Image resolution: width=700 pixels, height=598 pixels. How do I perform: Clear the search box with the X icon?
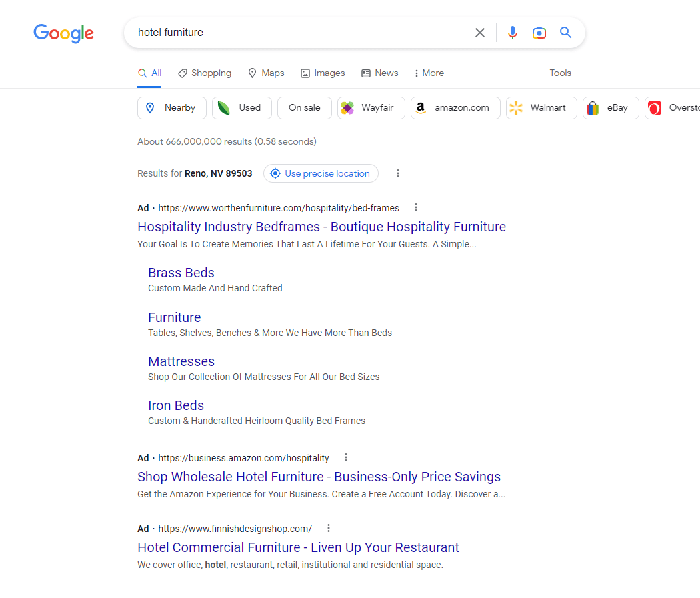480,33
